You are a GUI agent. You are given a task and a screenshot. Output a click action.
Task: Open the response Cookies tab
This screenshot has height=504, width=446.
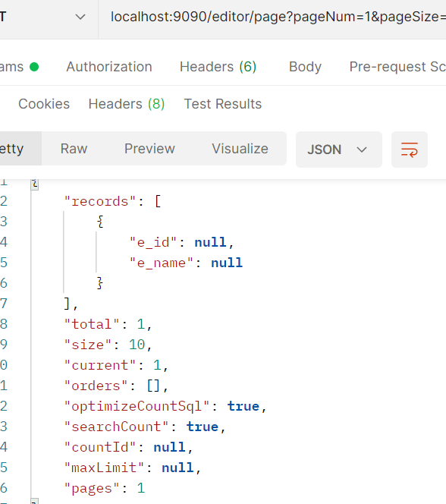pos(44,104)
